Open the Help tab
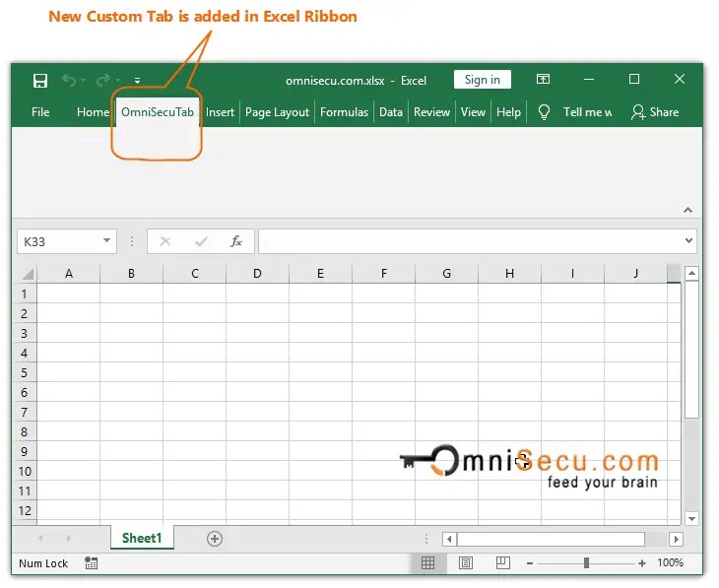This screenshot has width=719, height=588. click(x=508, y=112)
